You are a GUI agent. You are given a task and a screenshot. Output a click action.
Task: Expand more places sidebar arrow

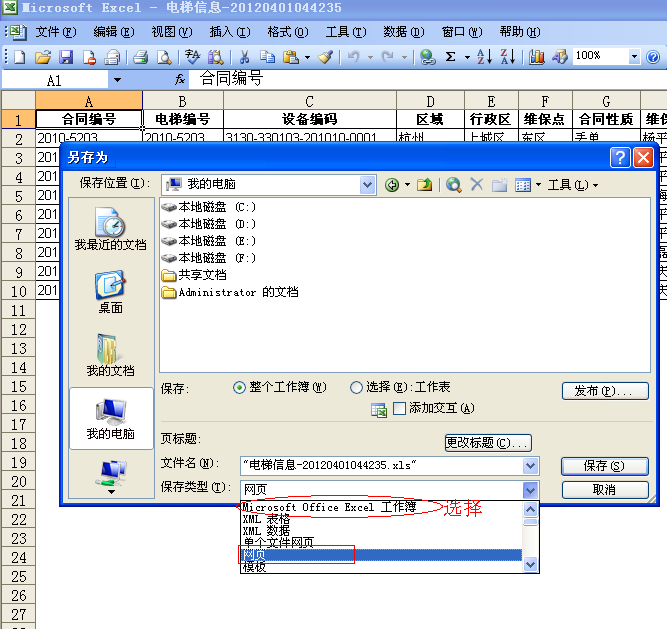pos(111,492)
